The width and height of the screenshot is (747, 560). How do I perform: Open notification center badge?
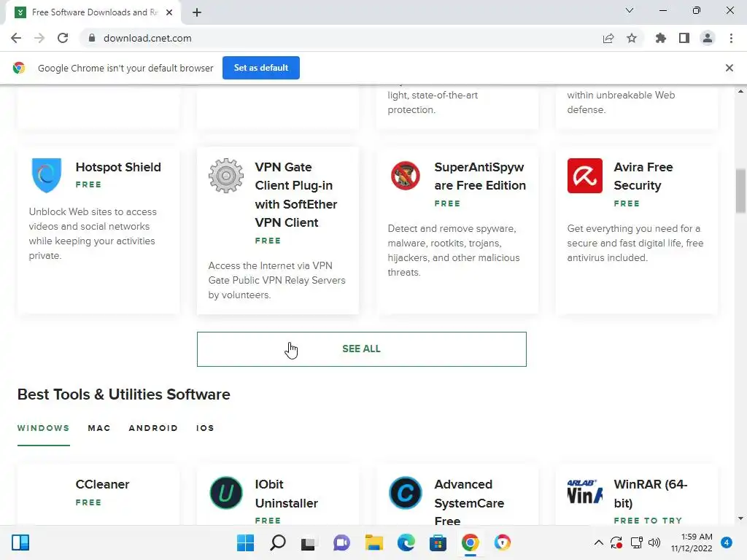tap(727, 542)
